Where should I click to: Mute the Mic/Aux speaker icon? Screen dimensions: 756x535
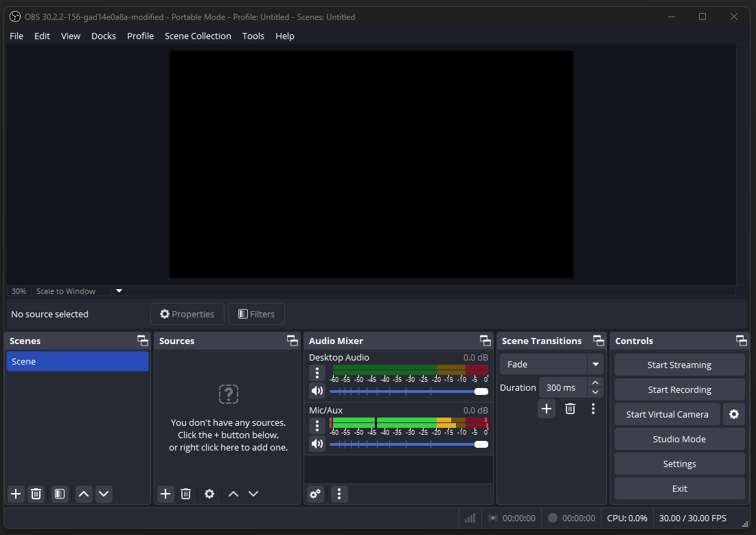[317, 444]
